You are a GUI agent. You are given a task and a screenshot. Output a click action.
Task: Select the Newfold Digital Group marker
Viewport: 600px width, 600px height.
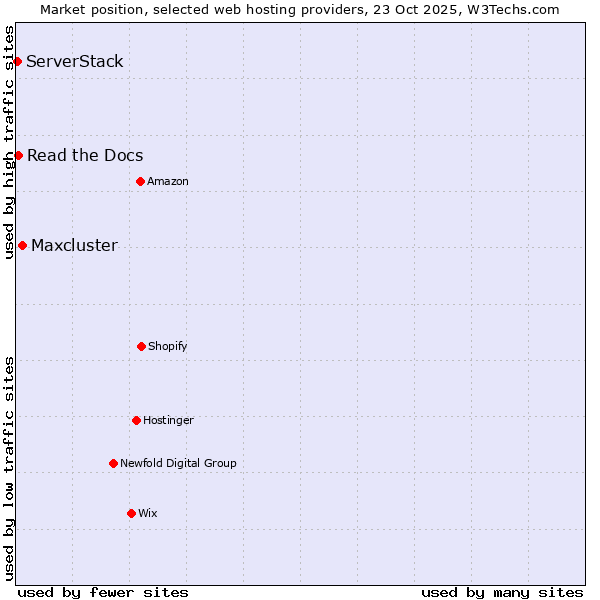[x=113, y=463]
